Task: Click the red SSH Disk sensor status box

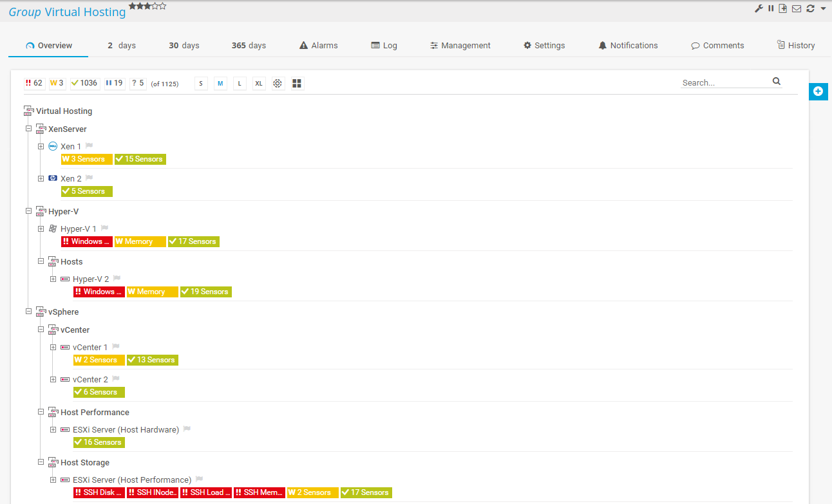Action: click(99, 492)
